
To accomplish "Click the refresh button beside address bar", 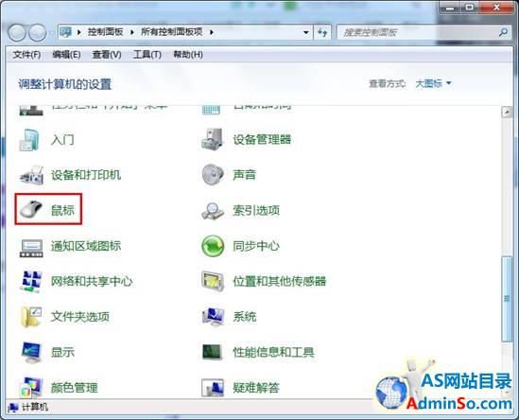I will 322,32.
